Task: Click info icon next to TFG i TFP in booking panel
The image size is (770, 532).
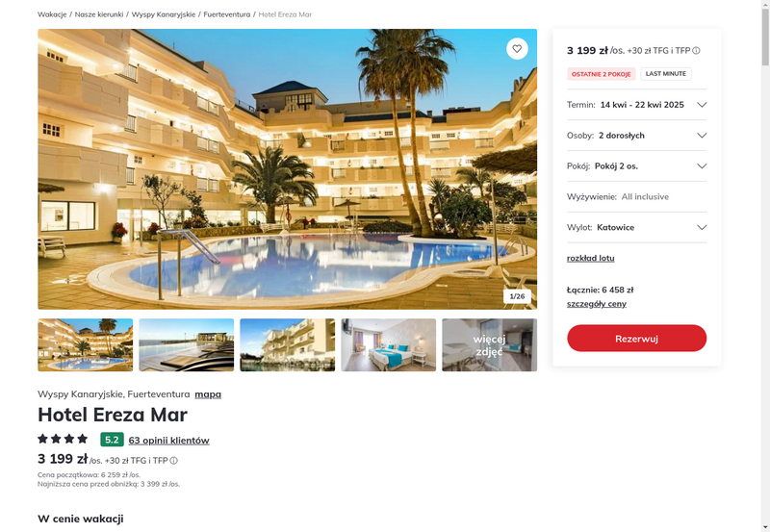Action: [x=696, y=51]
